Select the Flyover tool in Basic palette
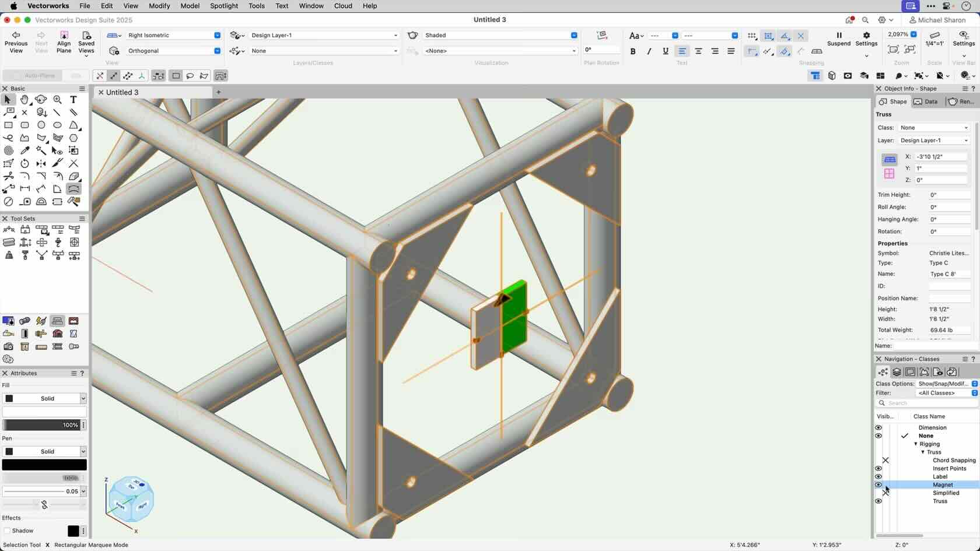This screenshot has width=980, height=551. click(41, 100)
